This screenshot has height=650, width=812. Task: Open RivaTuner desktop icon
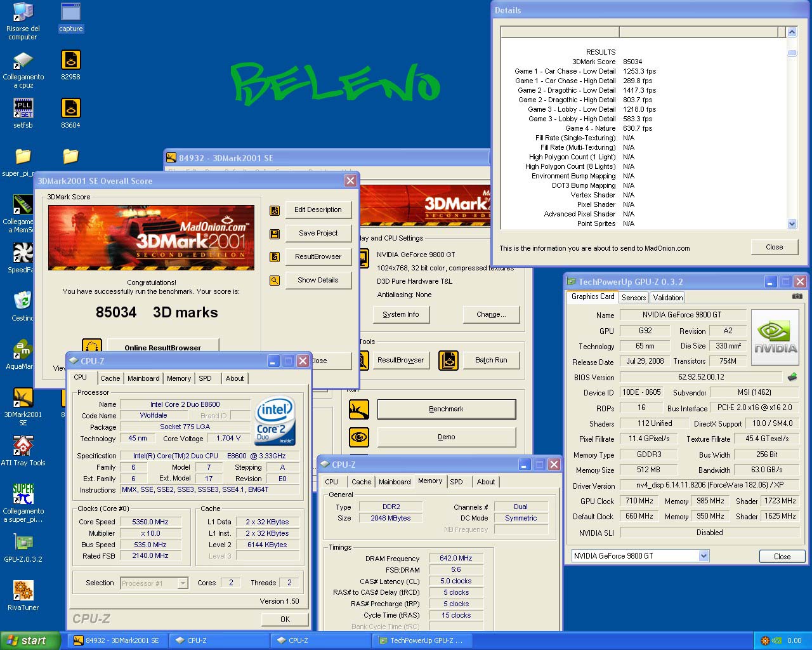click(x=23, y=596)
